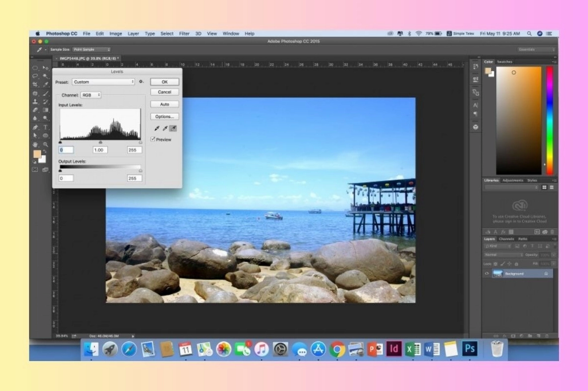The image size is (588, 391).
Task: Uncheck the Preview checkbox in Levels
Action: (153, 140)
